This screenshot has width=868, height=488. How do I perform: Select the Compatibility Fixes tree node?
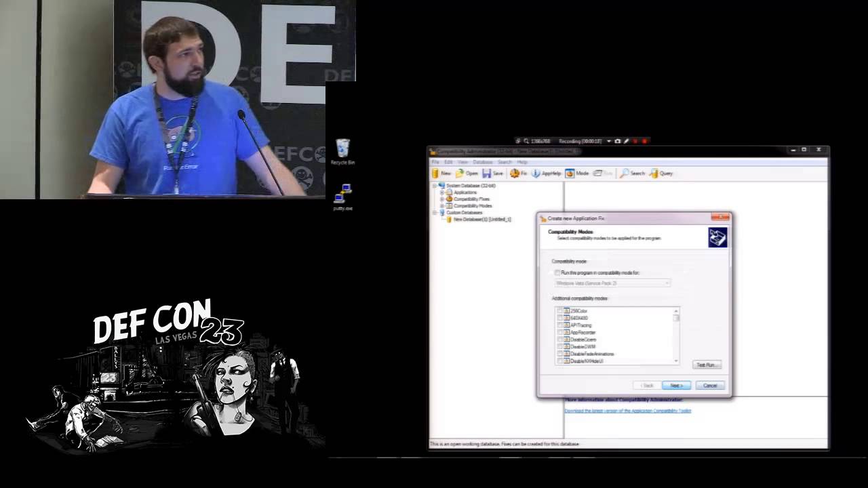(x=471, y=199)
